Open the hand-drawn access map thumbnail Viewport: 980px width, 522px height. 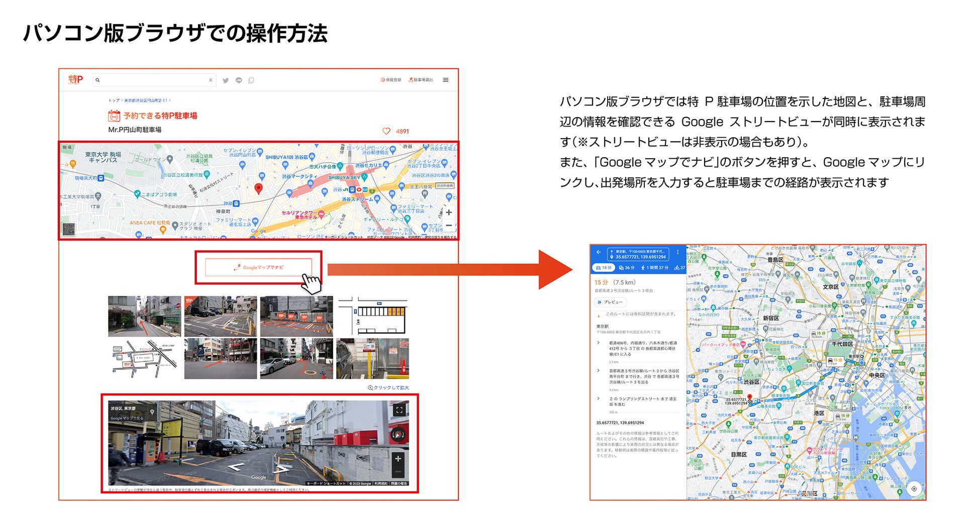pos(145,359)
